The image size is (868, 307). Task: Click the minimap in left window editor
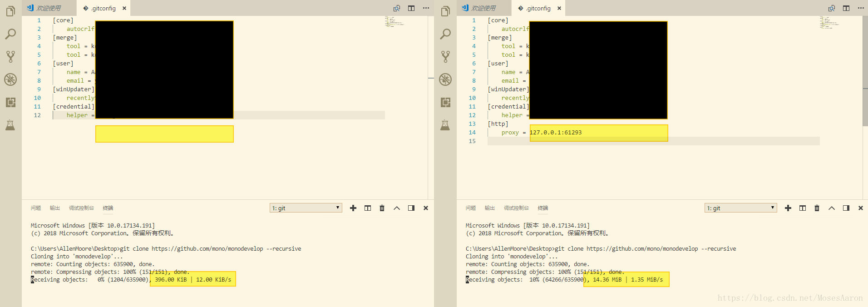pos(395,21)
